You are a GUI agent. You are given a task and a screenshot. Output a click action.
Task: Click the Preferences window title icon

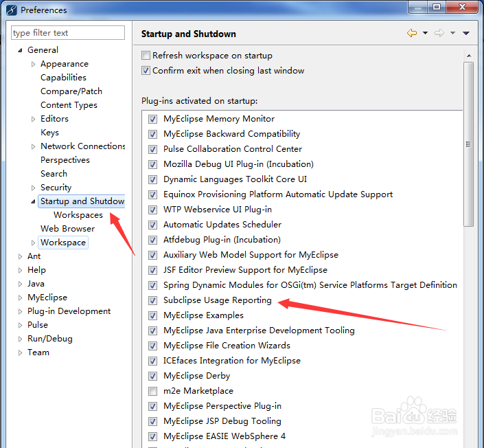point(12,10)
